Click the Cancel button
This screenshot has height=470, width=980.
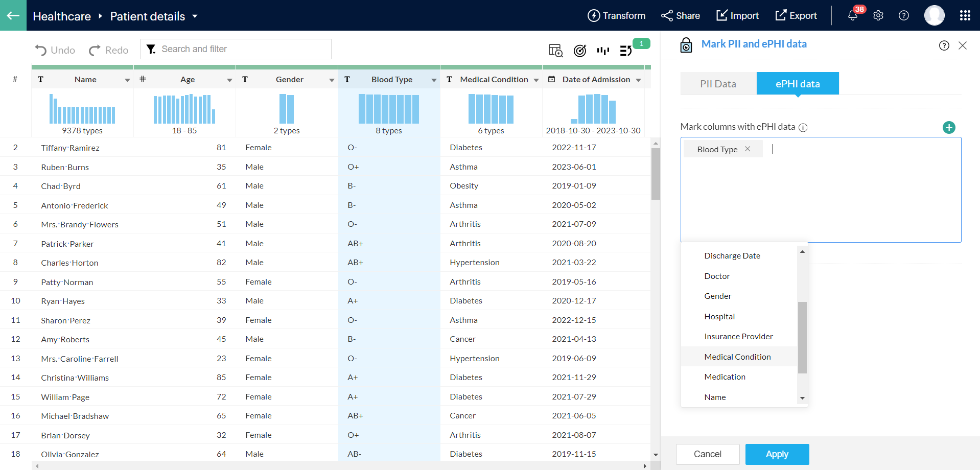(707, 454)
